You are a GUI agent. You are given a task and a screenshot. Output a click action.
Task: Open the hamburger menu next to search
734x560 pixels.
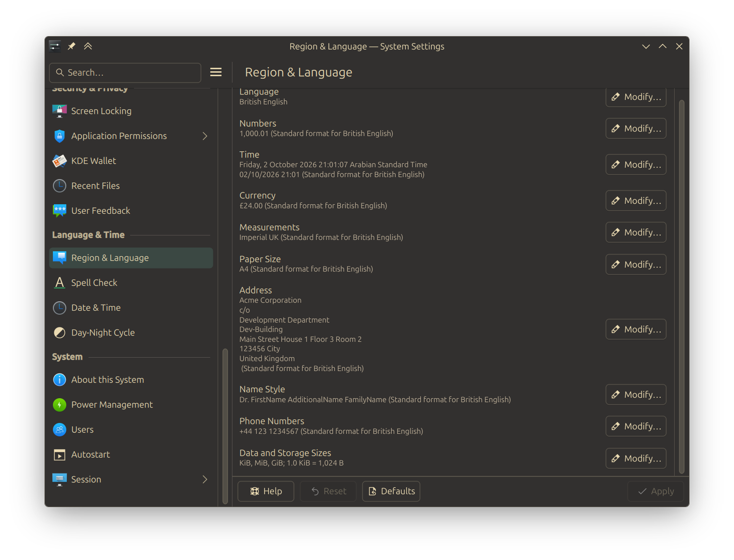coord(216,72)
